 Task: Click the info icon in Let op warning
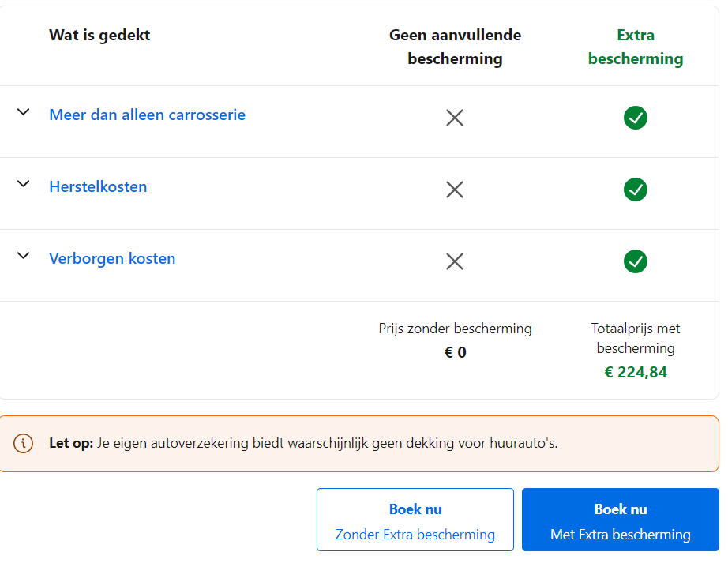pos(24,443)
